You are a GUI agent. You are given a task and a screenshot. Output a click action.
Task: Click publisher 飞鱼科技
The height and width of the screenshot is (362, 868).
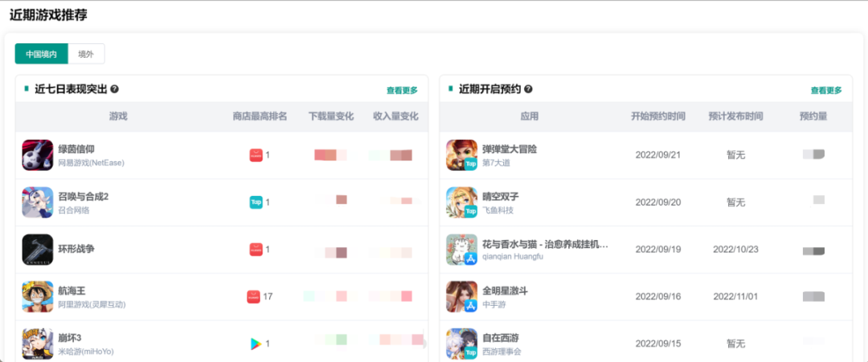497,210
